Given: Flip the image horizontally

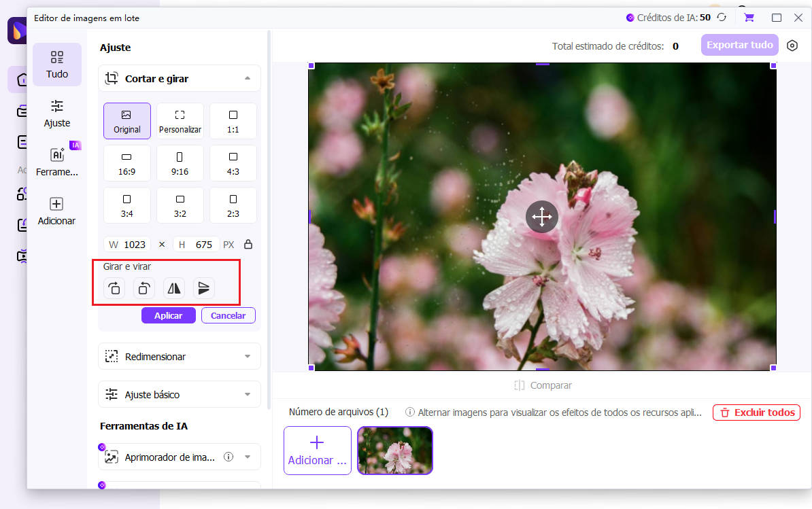Looking at the screenshot, I should coord(174,288).
